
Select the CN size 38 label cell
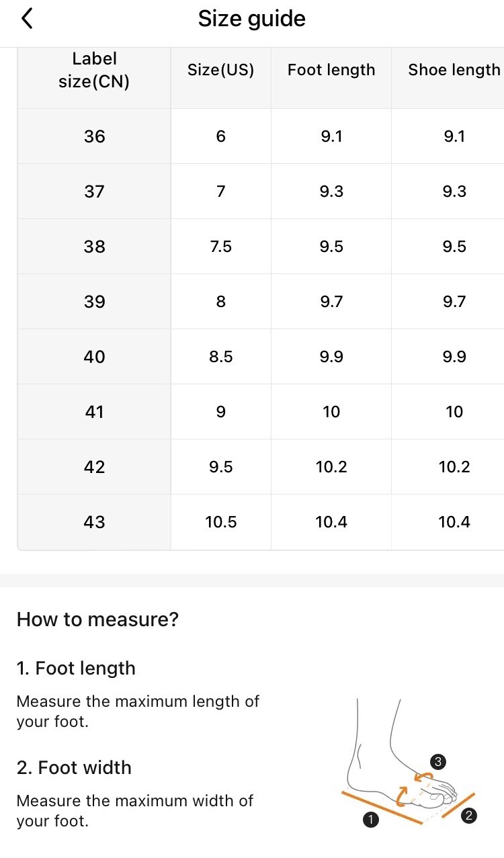[94, 247]
